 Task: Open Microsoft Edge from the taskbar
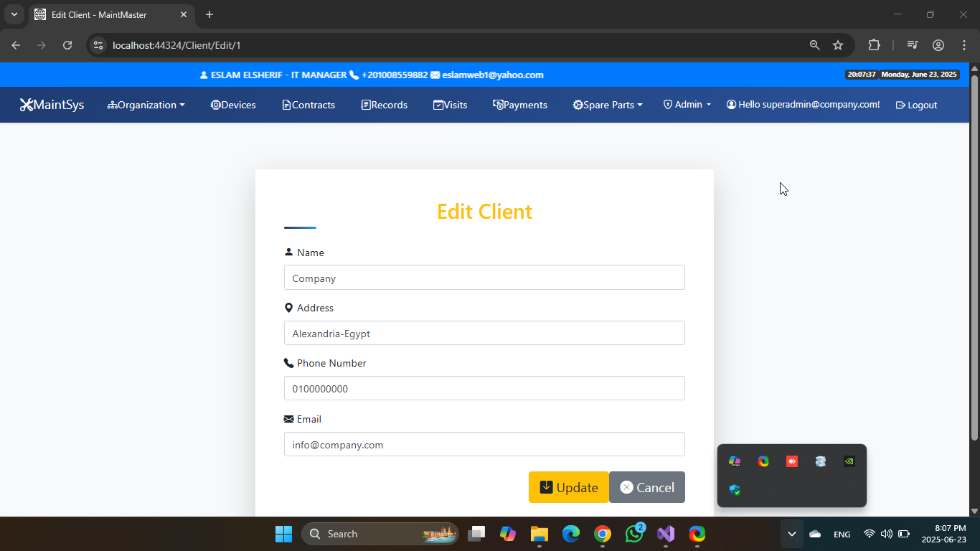coord(571,534)
